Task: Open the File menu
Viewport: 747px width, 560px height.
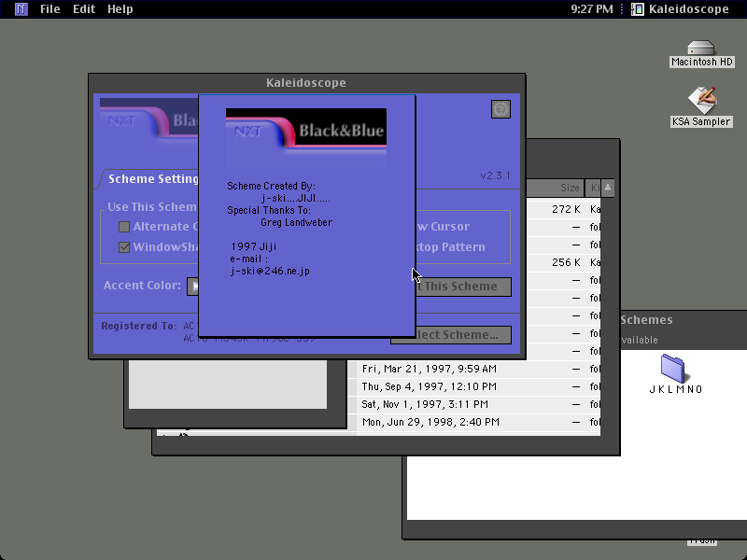Action: (x=50, y=9)
